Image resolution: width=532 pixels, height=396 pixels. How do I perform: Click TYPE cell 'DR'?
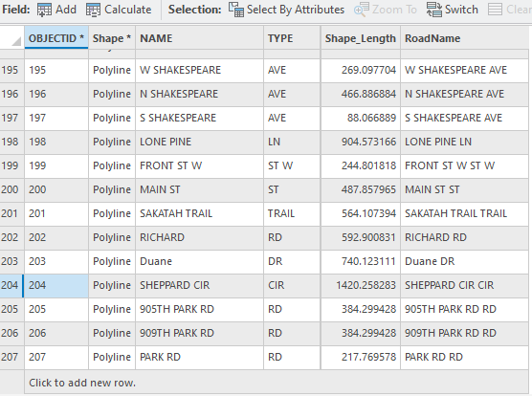(x=292, y=261)
